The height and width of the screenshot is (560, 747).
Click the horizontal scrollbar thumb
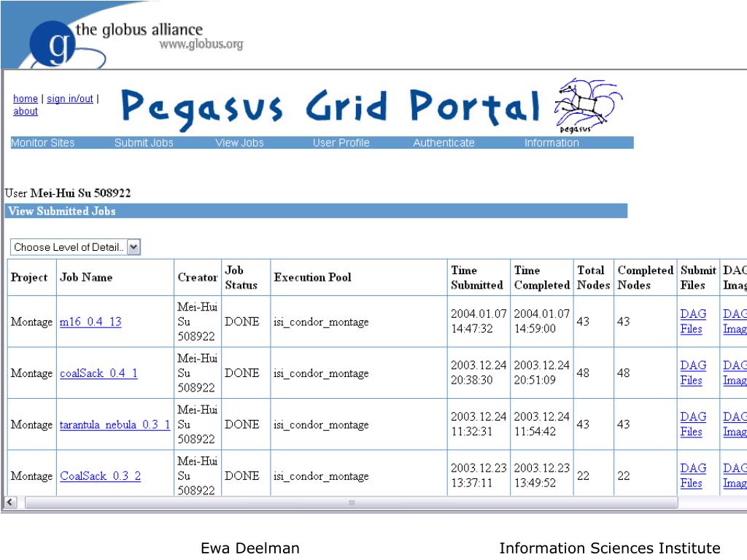[x=352, y=502]
